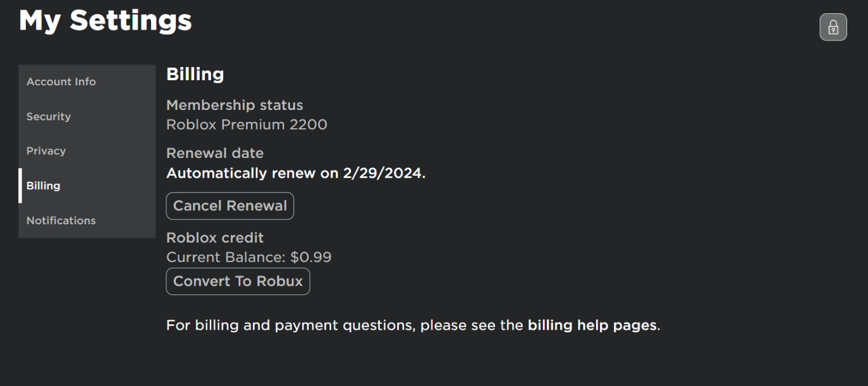This screenshot has width=868, height=386.
Task: Switch to the Security tab
Action: pos(49,116)
